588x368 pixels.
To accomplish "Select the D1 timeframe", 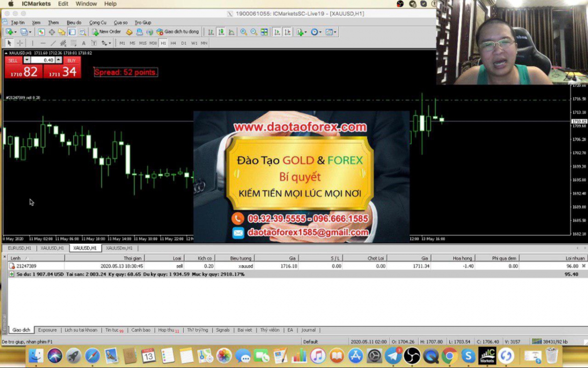I will 184,43.
